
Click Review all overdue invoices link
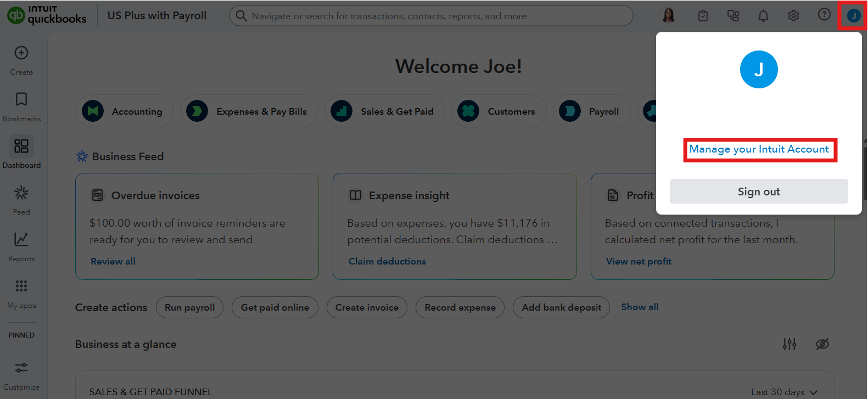click(x=113, y=261)
